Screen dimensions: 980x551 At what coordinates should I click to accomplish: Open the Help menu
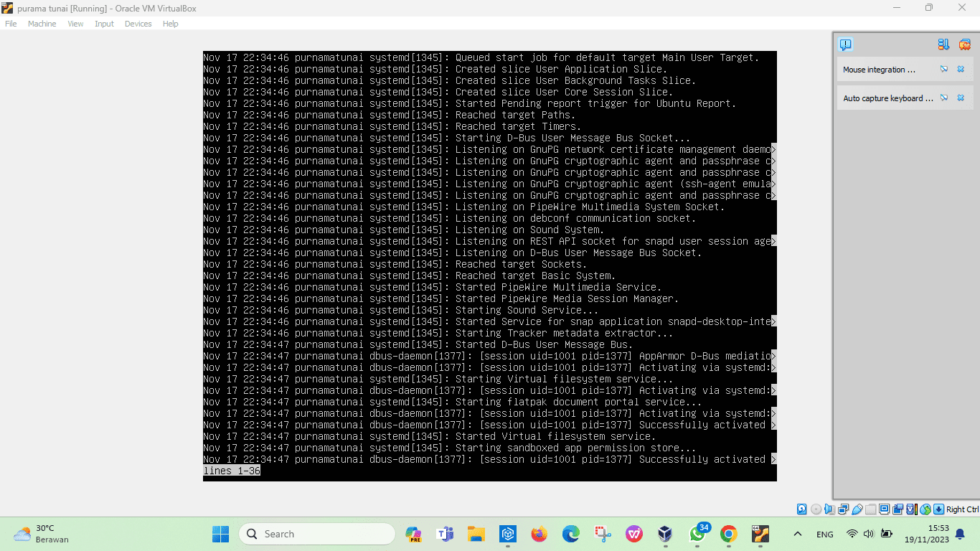(170, 24)
